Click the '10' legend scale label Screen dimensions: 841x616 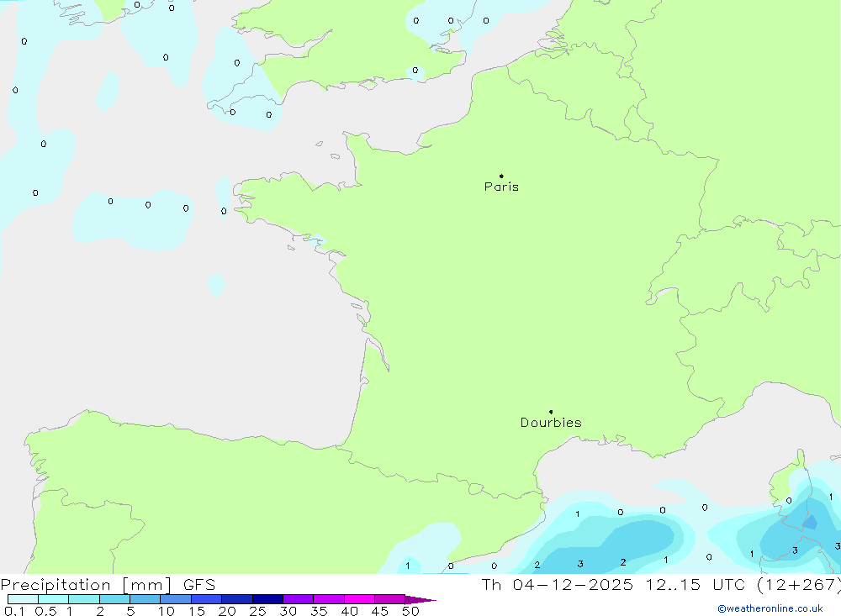click(167, 611)
